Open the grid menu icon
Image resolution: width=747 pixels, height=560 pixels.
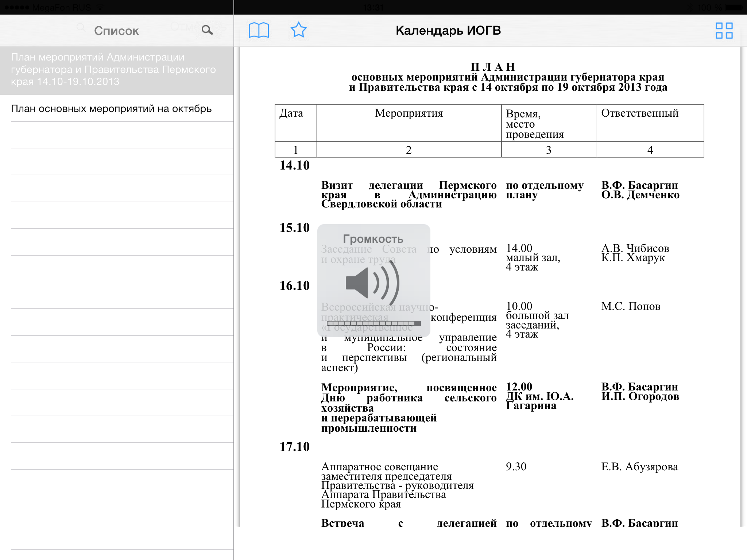(x=724, y=31)
